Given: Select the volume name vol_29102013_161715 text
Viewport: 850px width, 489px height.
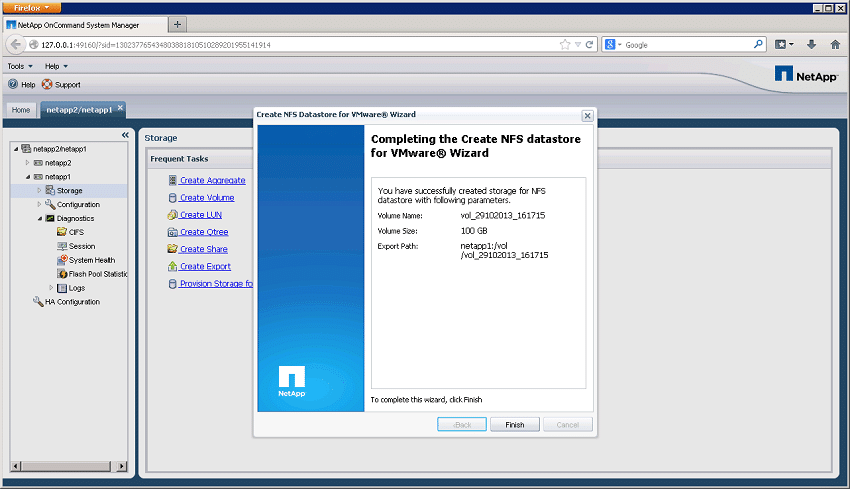Looking at the screenshot, I should coord(503,215).
